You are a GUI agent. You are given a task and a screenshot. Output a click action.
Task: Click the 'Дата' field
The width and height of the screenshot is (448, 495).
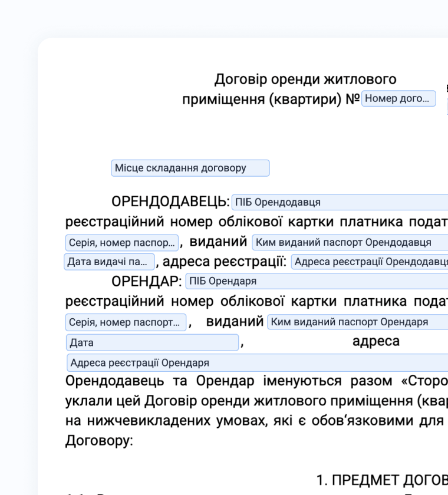pyautogui.click(x=152, y=342)
